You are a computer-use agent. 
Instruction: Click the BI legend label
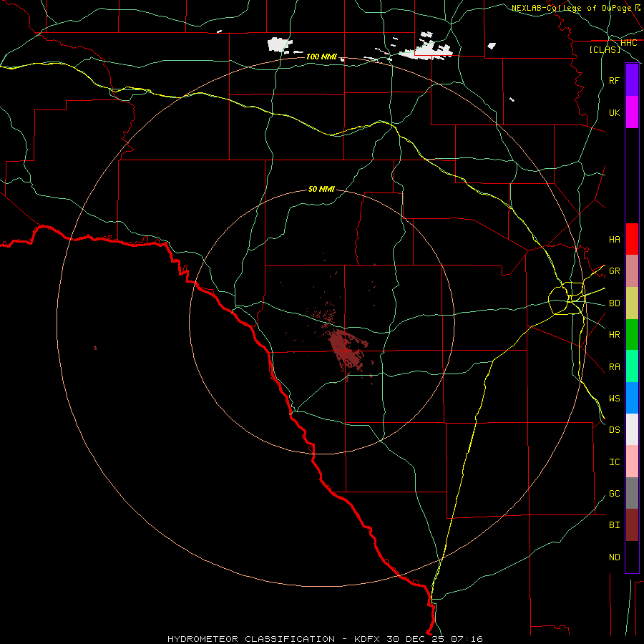pos(614,525)
